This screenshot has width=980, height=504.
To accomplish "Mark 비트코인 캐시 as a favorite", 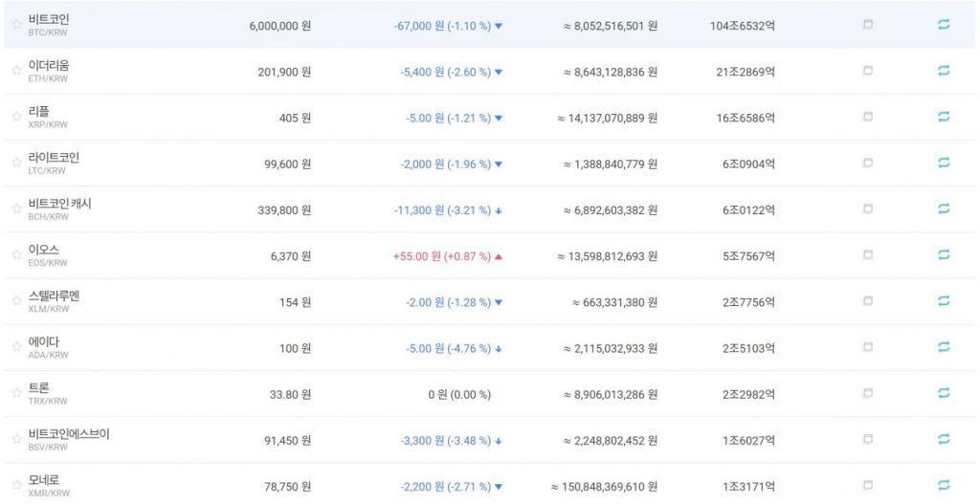I will click(17, 208).
